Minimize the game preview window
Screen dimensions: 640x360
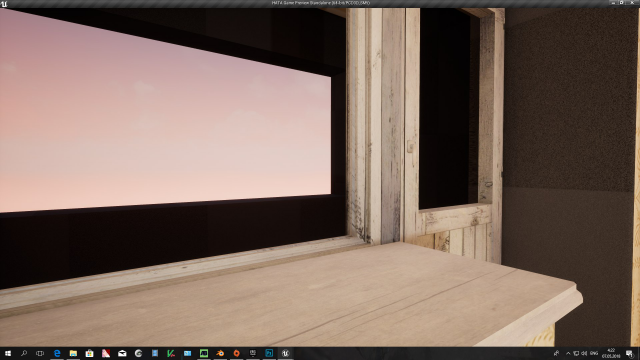click(x=613, y=3)
